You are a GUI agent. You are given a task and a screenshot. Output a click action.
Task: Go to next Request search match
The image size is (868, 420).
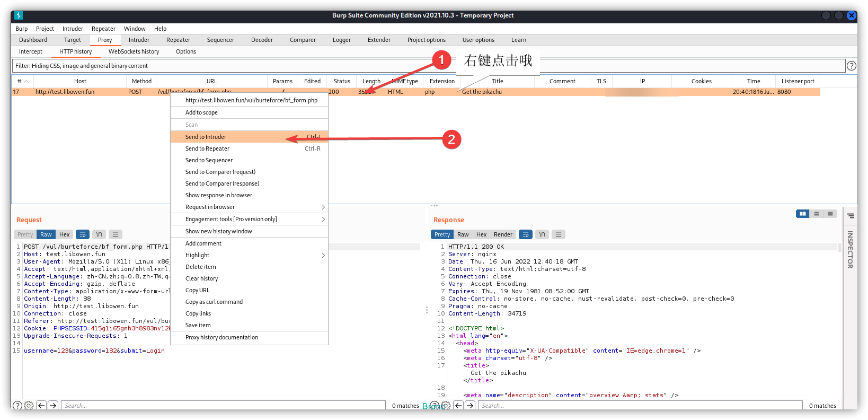[x=53, y=406]
